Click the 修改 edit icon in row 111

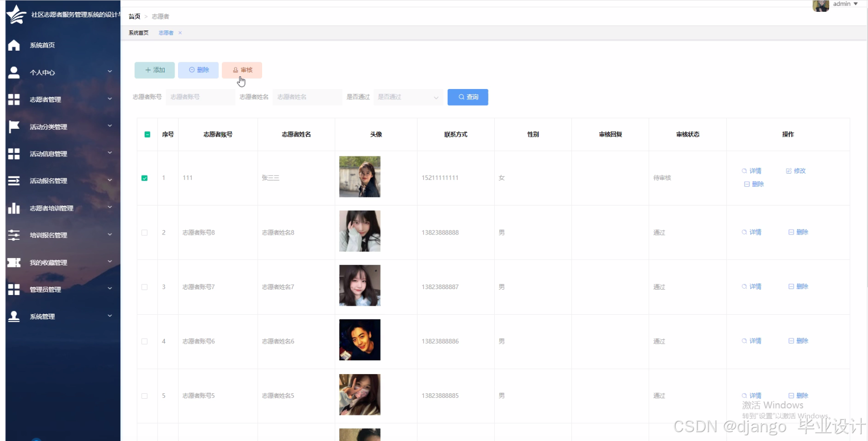point(789,171)
